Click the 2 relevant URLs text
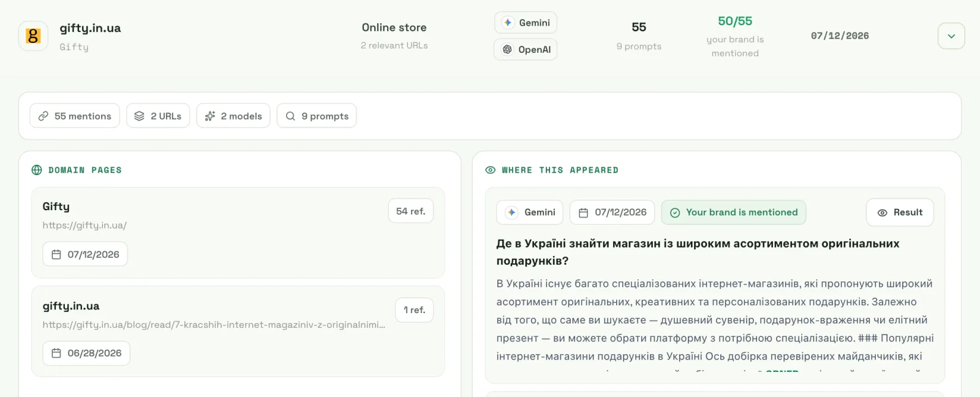Image resolution: width=980 pixels, height=397 pixels. (394, 45)
